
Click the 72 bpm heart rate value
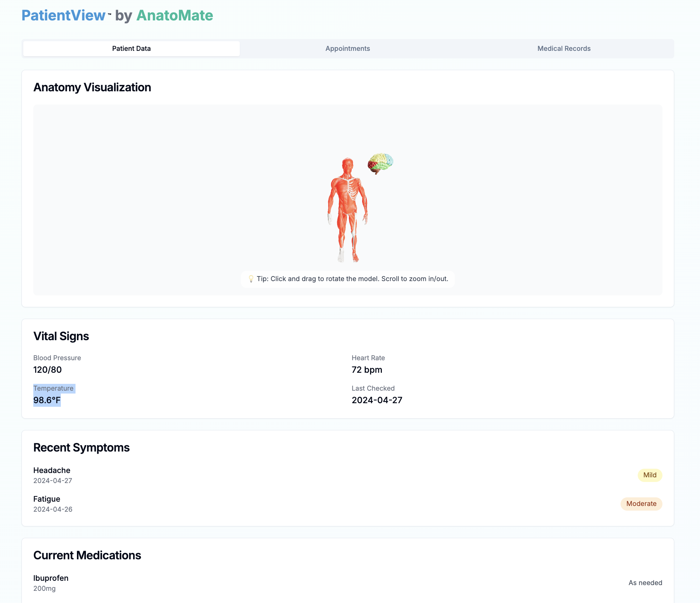pyautogui.click(x=367, y=370)
